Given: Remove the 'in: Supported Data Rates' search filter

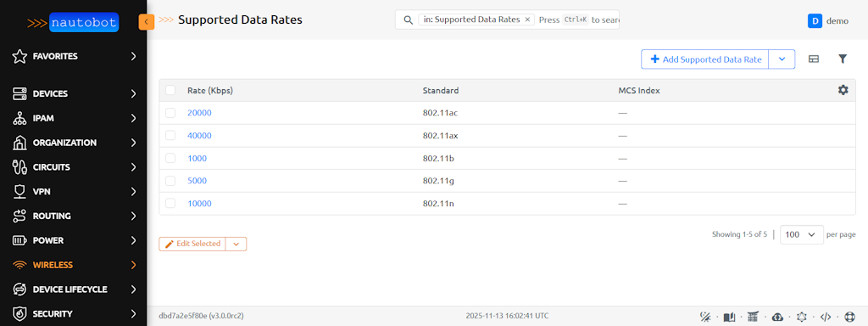Looking at the screenshot, I should (x=527, y=20).
